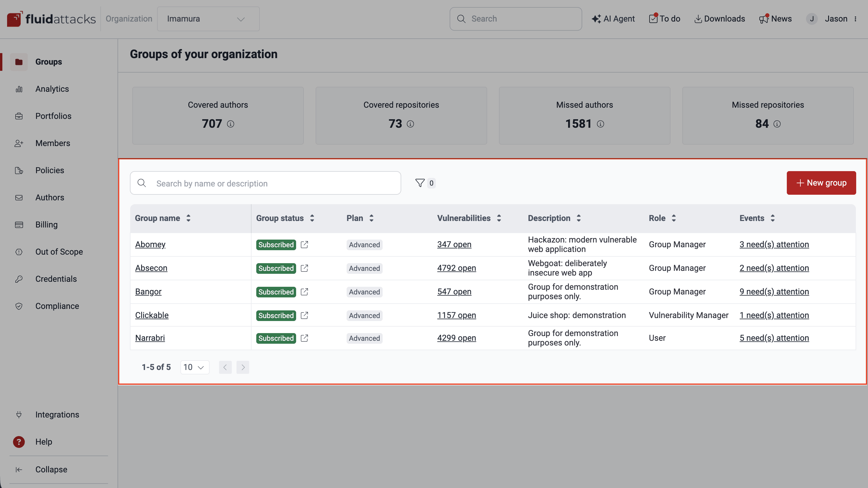Viewport: 868px width, 488px height.
Task: Switch to the Members section
Action: (x=53, y=143)
